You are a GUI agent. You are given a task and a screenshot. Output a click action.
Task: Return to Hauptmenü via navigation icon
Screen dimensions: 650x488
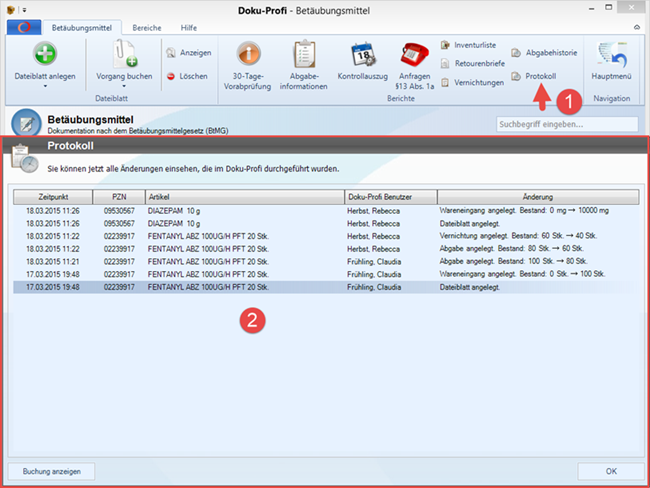[x=610, y=54]
